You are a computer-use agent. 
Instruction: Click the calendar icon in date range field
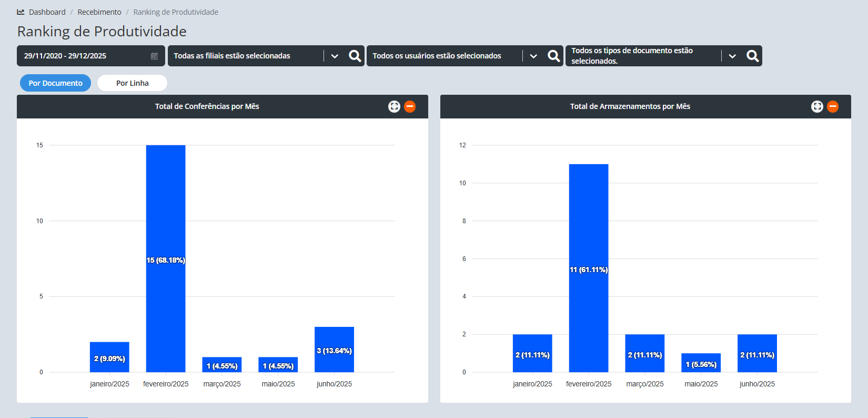pos(154,56)
